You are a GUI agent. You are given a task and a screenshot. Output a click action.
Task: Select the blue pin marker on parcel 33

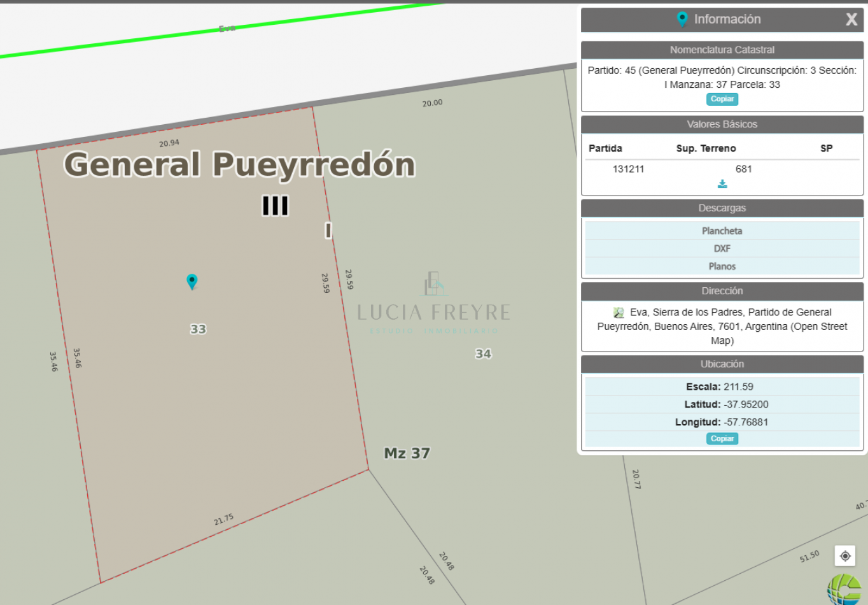[192, 281]
